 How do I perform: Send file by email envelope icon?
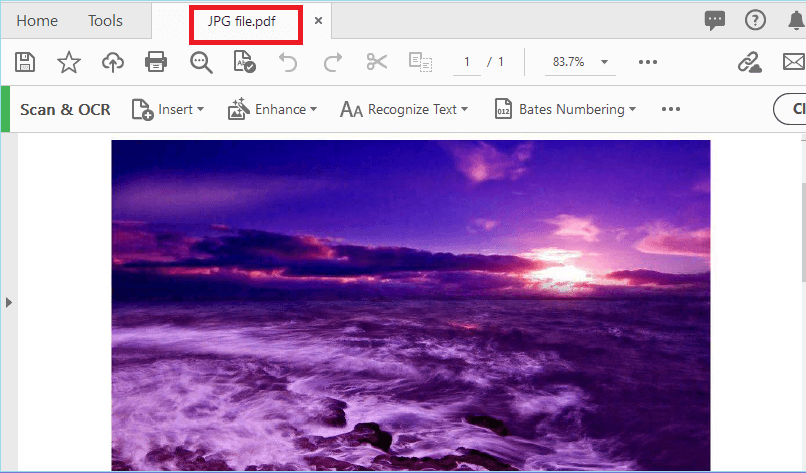click(794, 62)
